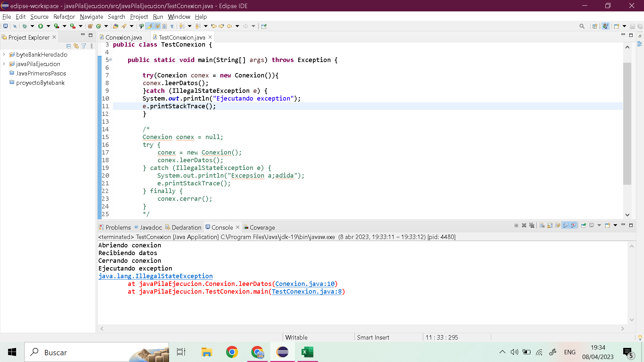Screen dimensions: 644x362
Task: Expand the javaPilaEjecucion project tree item
Action: pos(4,64)
